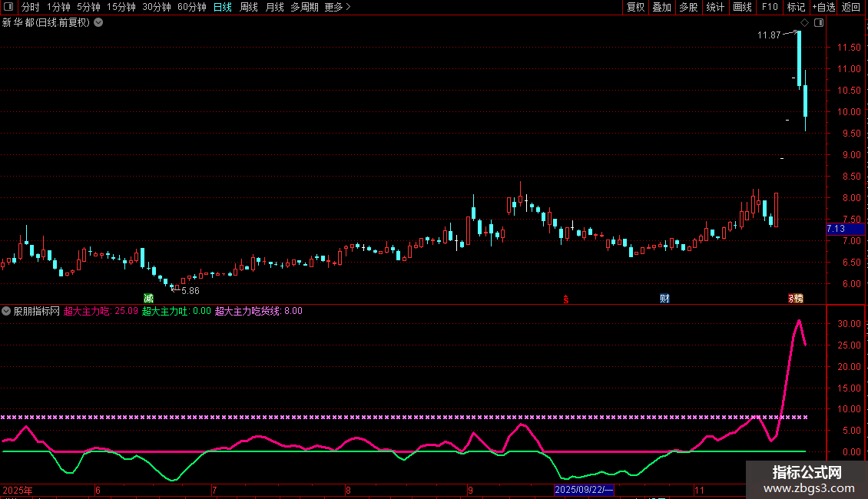Click the 7.13 current price tag
868x499 pixels.
click(845, 229)
